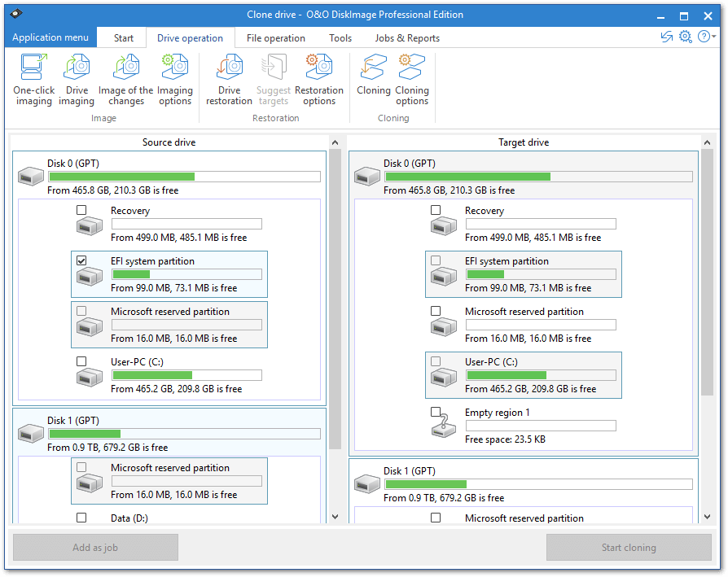Toggle the target User-PC (C:) checkbox
Screen dimensions: 728x577
coord(436,361)
